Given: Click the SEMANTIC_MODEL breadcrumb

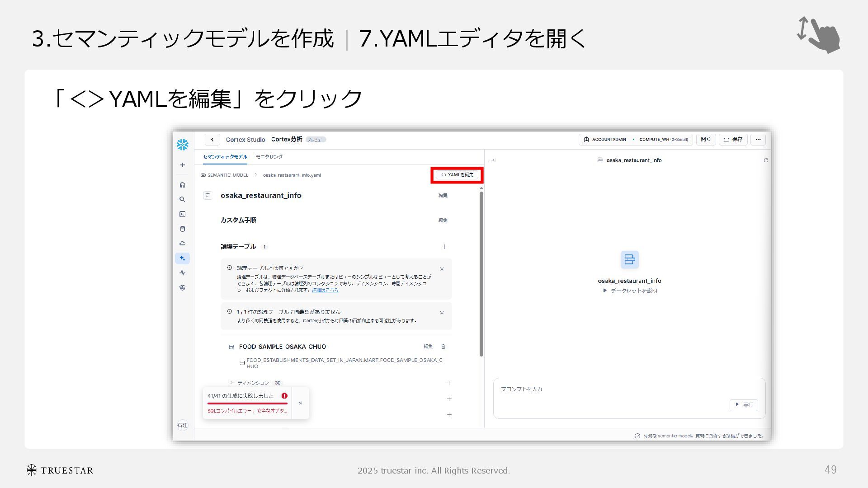Looking at the screenshot, I should tap(225, 175).
